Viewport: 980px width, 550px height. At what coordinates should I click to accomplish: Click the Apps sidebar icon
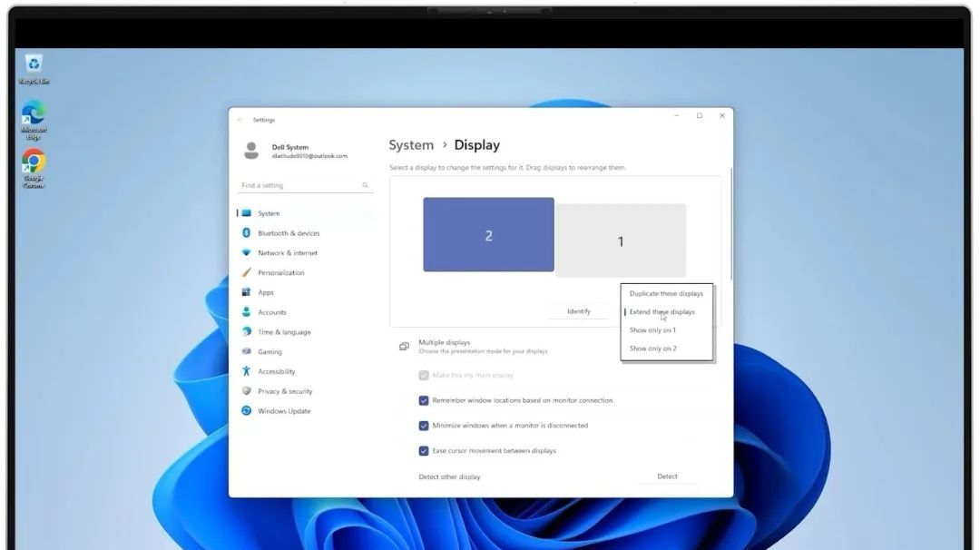click(x=246, y=292)
